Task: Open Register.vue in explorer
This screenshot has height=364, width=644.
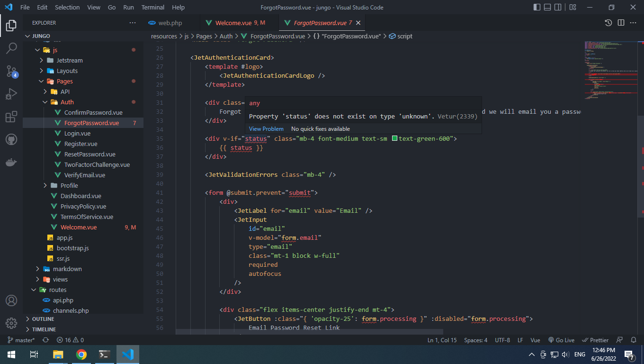Action: pos(83,144)
